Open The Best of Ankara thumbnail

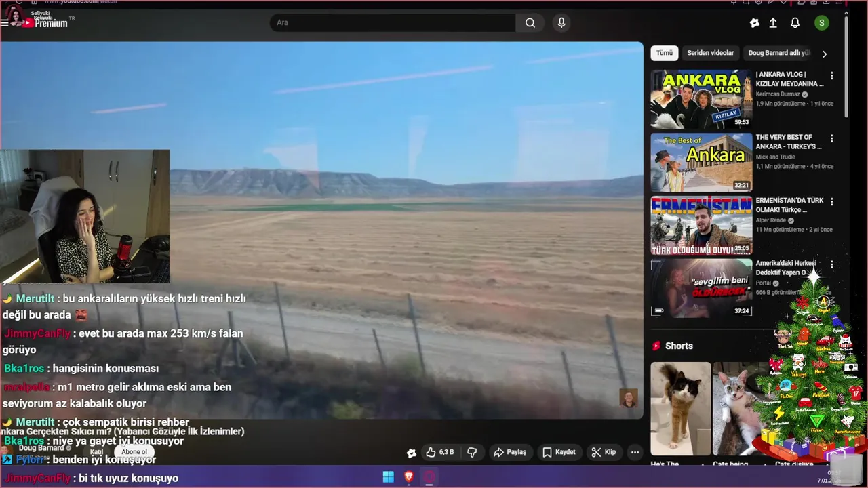pyautogui.click(x=701, y=163)
